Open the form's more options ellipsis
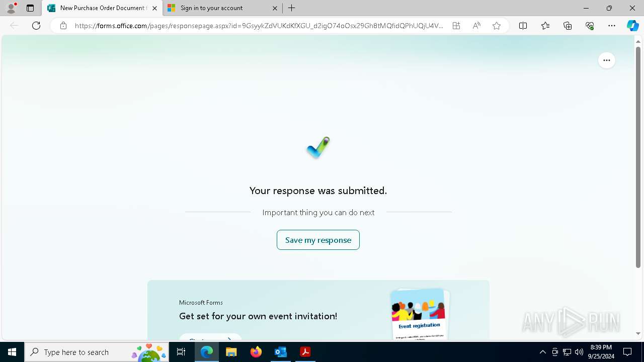The image size is (644, 362). 607,60
